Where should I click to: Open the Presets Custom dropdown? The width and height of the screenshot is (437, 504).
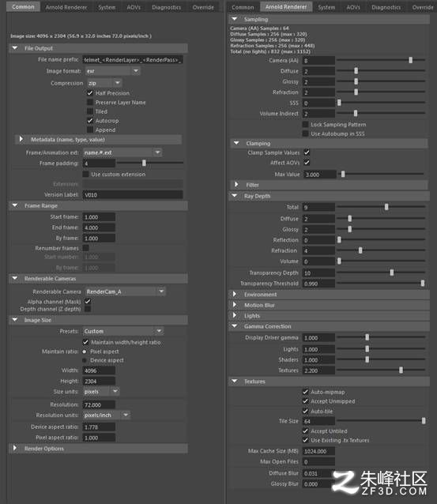point(122,331)
